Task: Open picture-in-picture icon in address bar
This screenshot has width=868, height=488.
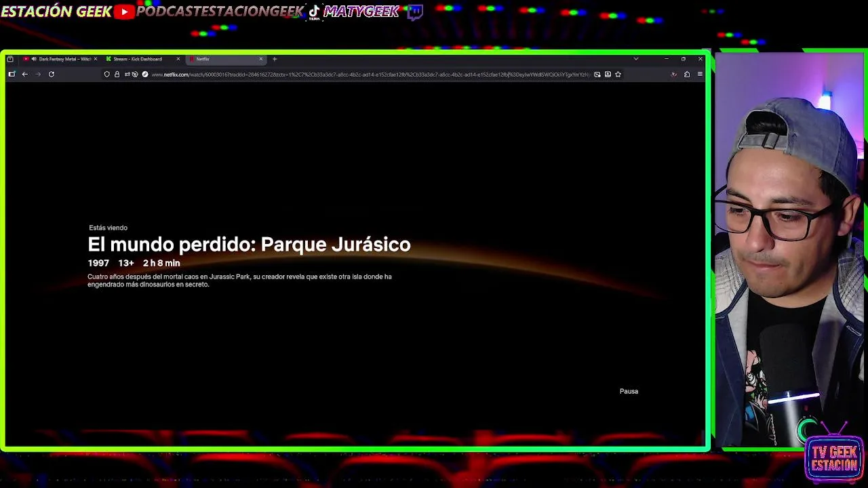Action: point(597,75)
